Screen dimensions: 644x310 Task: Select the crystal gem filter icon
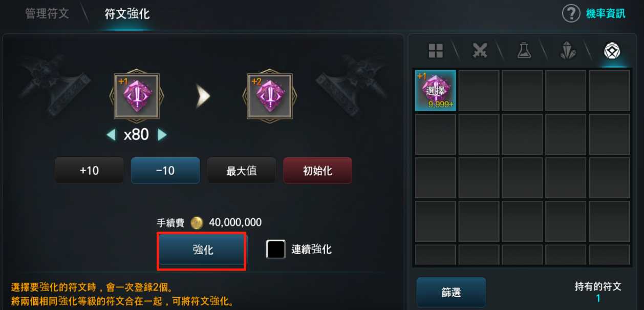tap(568, 50)
